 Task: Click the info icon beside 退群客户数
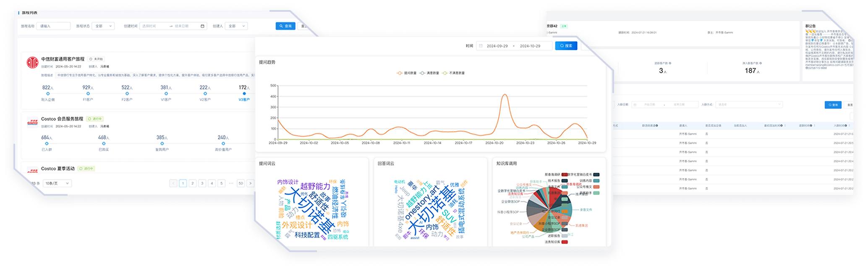point(670,63)
